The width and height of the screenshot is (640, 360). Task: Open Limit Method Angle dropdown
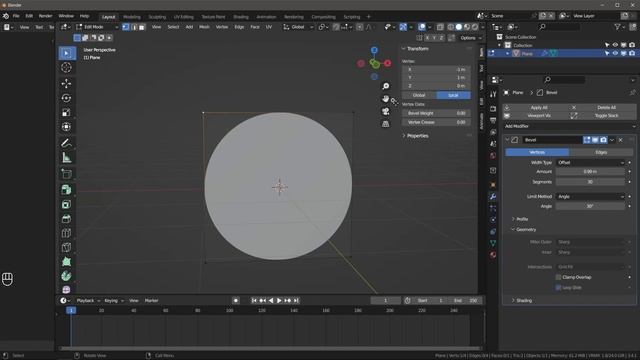coord(590,196)
